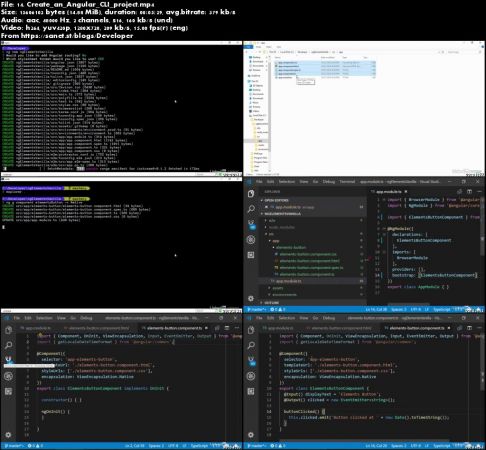Split editor in ngOnInit code VS Code window
The image size is (486, 450).
227,328
